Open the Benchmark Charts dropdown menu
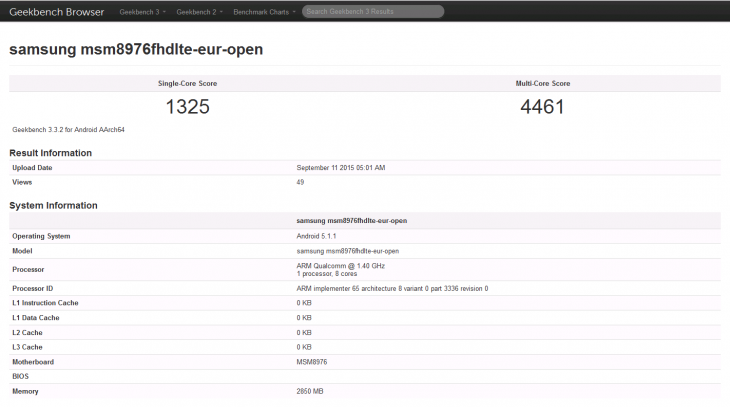The image size is (730, 407). [x=264, y=12]
